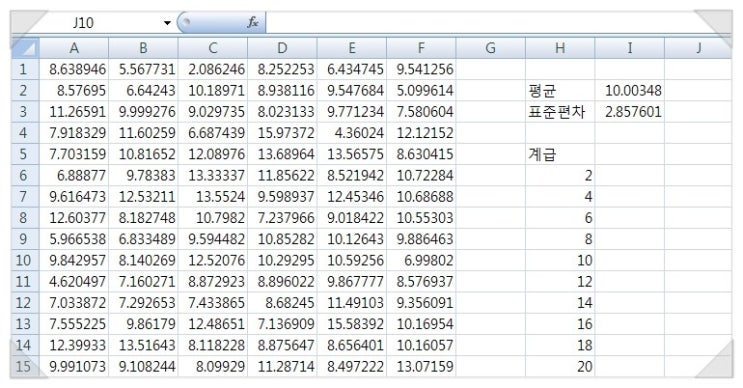Select column C header
The height and width of the screenshot is (388, 743).
point(213,48)
